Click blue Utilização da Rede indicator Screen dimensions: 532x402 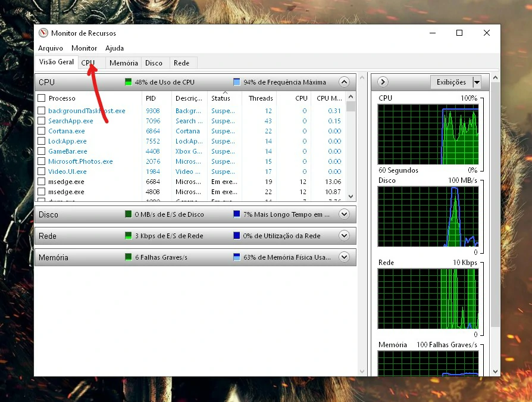tap(237, 236)
